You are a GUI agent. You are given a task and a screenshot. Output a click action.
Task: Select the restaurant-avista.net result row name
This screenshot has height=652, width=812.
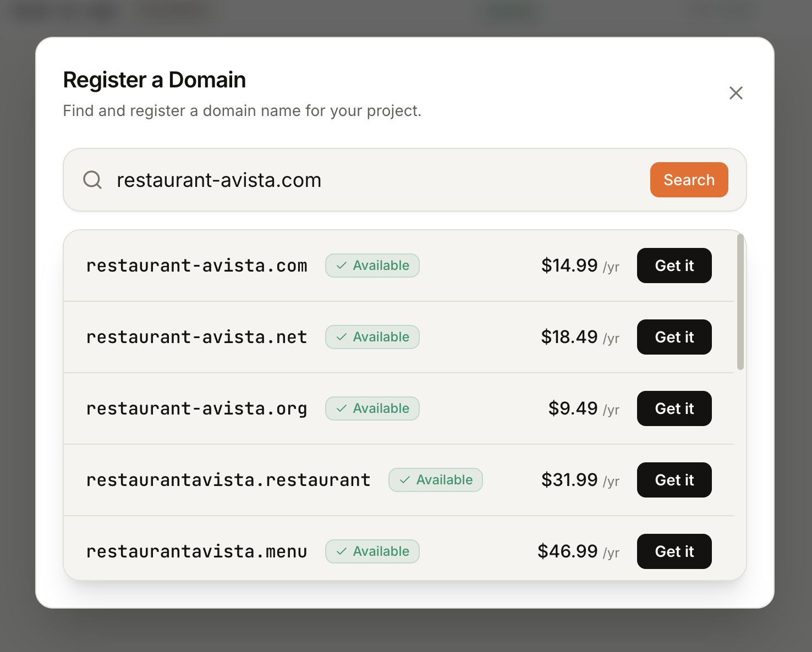pyautogui.click(x=196, y=337)
